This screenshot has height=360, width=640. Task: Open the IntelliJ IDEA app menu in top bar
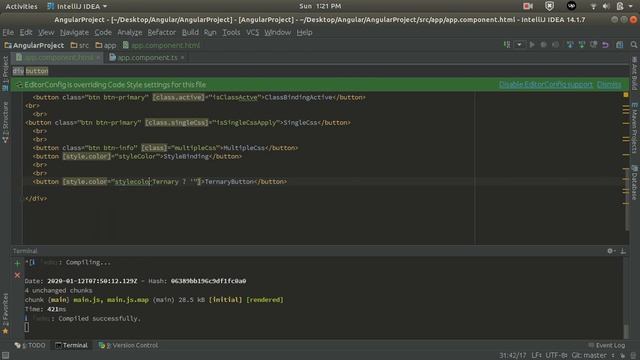(x=77, y=6)
